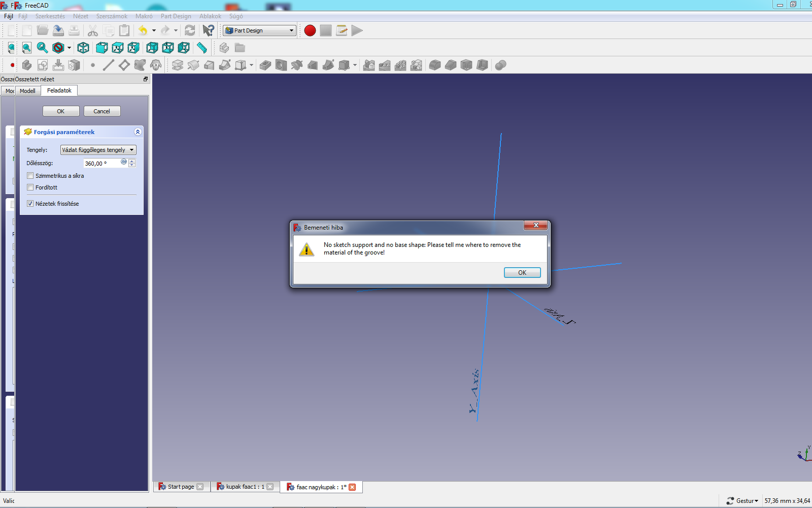Open the undo history dropdown arrow
This screenshot has height=508, width=812.
[154, 30]
